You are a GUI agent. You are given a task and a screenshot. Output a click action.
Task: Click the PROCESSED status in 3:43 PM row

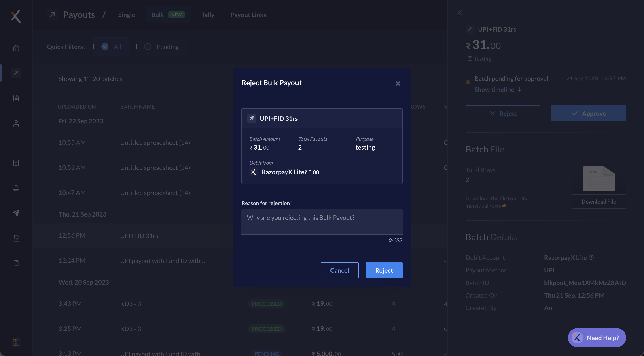(x=267, y=304)
